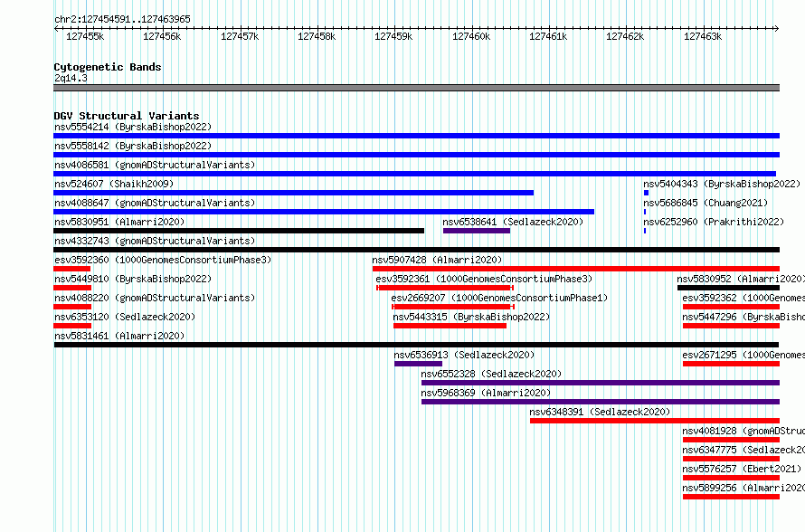
Task: Click the black bar of nsv5831461
Action: [416, 345]
